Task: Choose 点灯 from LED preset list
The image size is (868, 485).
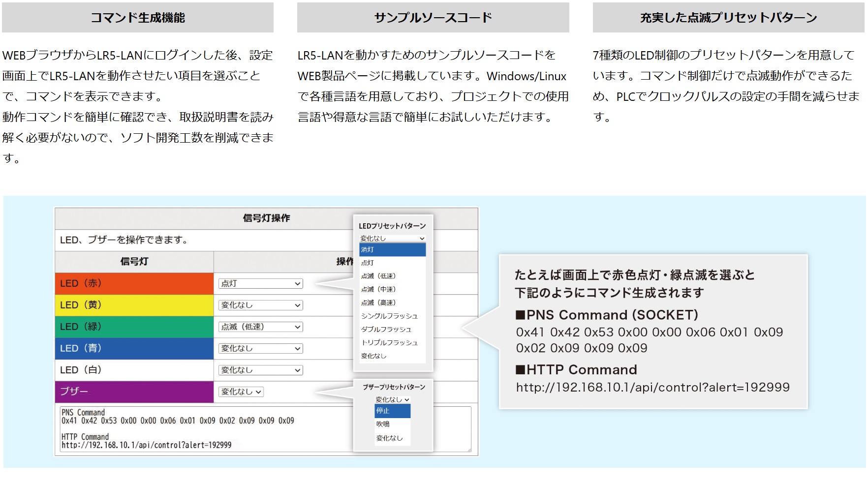Action: click(x=392, y=263)
